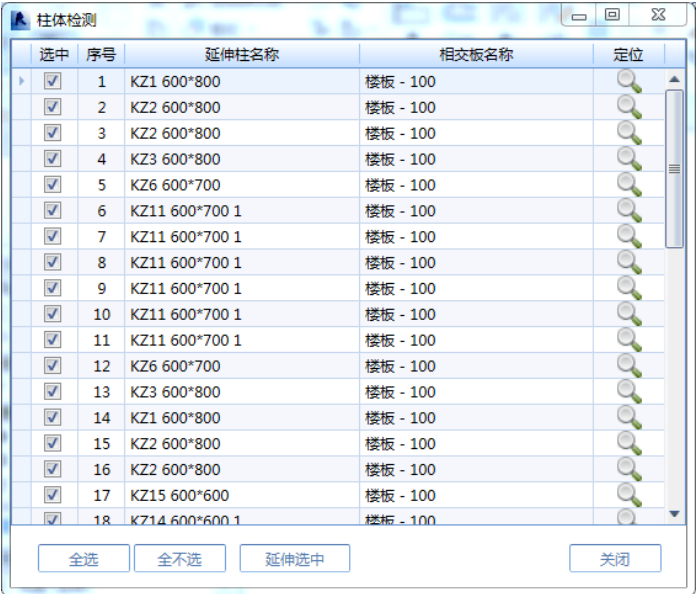The width and height of the screenshot is (696, 594).
Task: Locate row 5 KZ6 600*700 column
Action: pyautogui.click(x=629, y=185)
